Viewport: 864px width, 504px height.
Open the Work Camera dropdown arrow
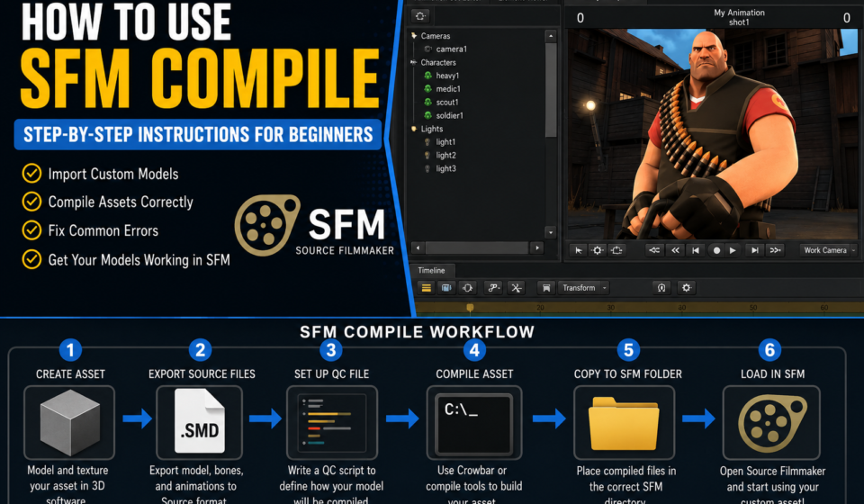[853, 250]
